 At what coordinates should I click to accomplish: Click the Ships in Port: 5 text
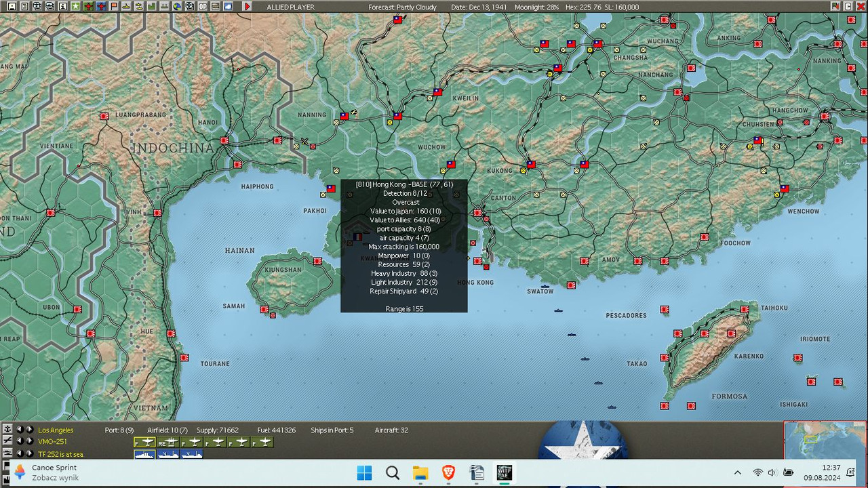point(332,430)
